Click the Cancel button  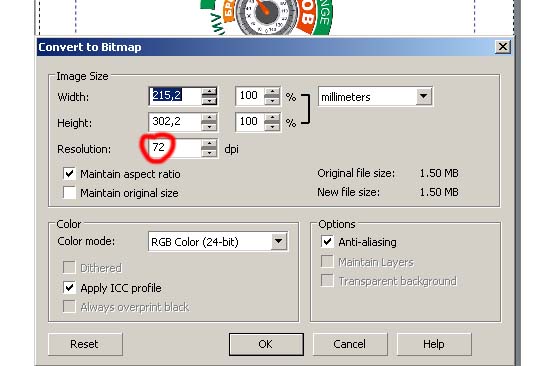[350, 344]
